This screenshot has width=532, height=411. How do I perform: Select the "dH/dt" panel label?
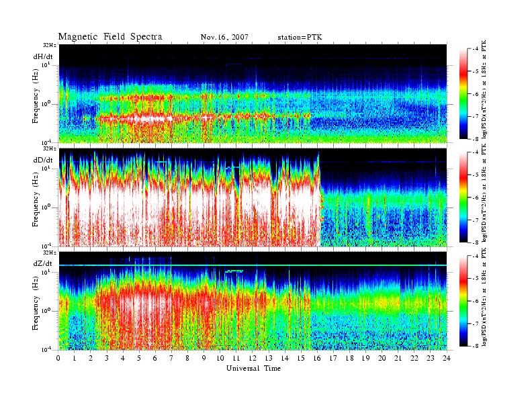(x=43, y=57)
